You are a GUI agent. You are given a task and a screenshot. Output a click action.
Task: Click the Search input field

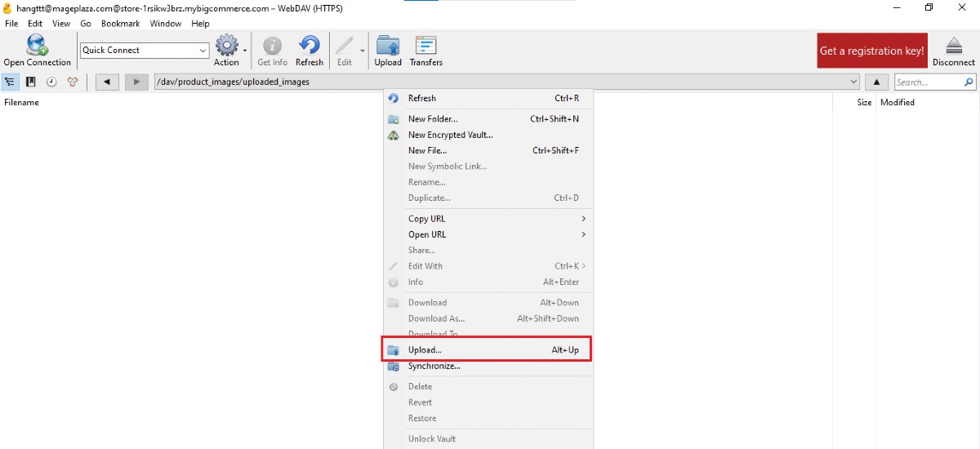coord(928,82)
